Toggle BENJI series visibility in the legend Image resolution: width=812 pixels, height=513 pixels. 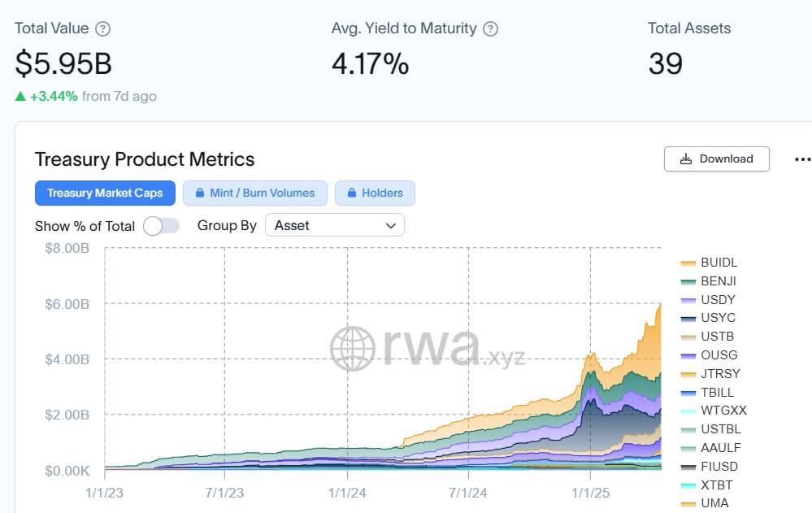pyautogui.click(x=720, y=280)
